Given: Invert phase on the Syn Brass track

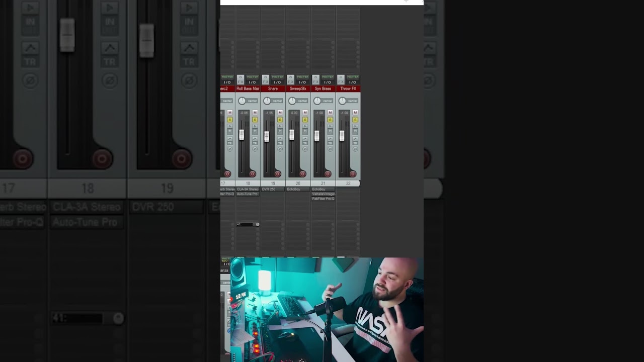Looking at the screenshot, I should tap(331, 149).
